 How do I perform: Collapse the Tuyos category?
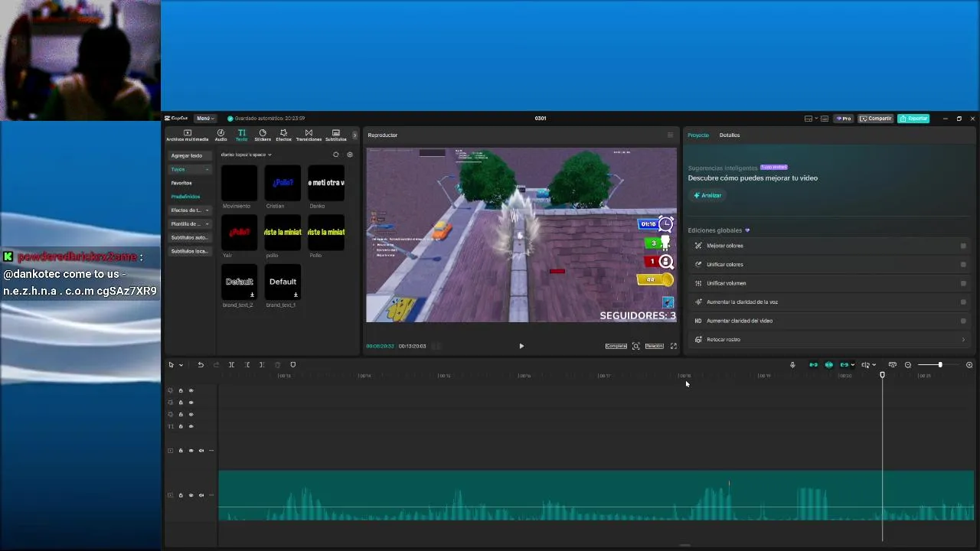click(x=190, y=169)
